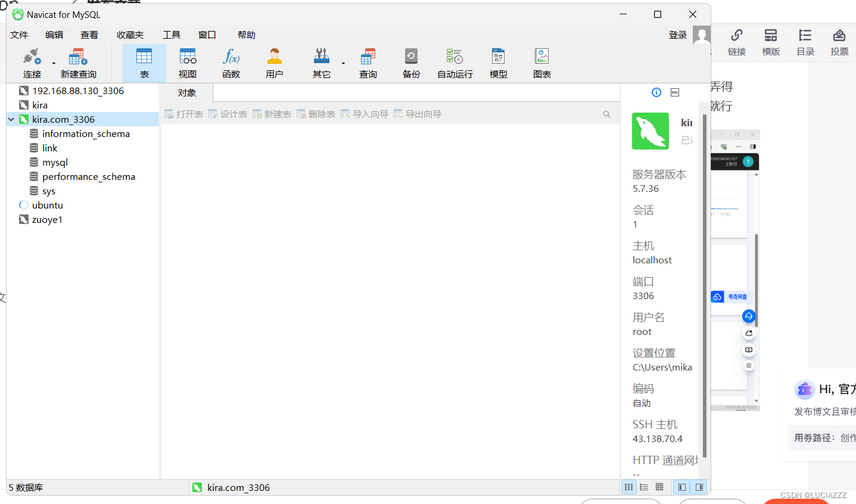The image size is (856, 504).
Task: Click the 5 数据库 status text
Action: pyautogui.click(x=26, y=487)
